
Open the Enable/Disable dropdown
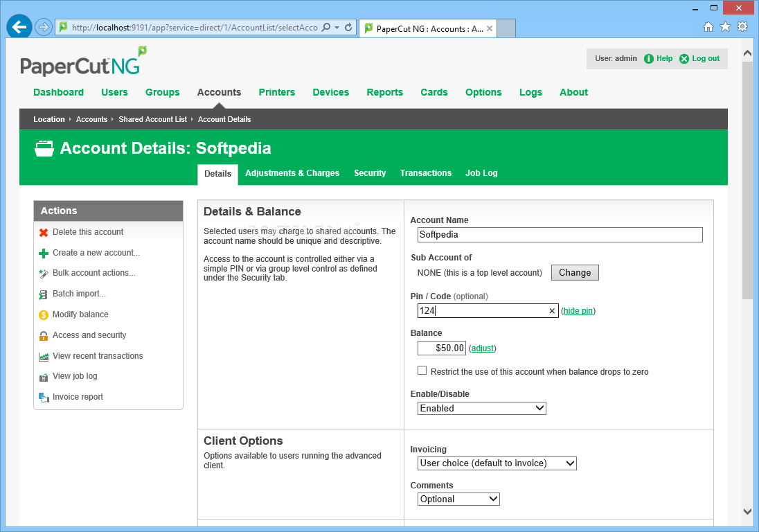tap(481, 408)
